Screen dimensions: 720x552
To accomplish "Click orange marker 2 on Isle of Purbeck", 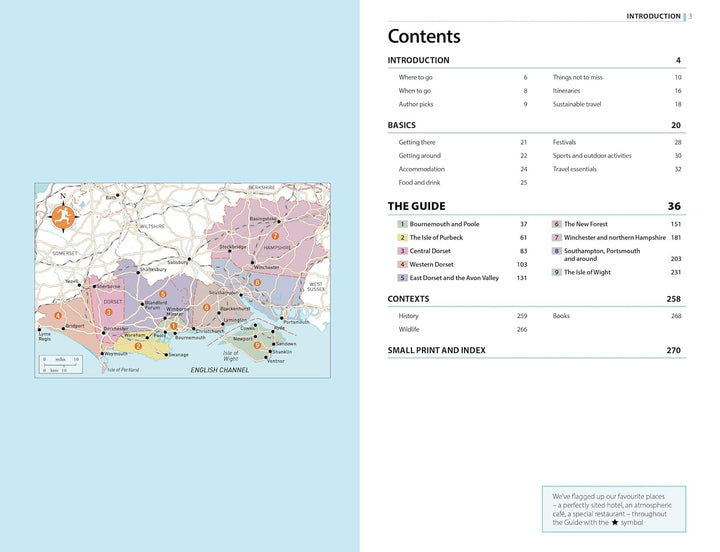I will [138, 346].
